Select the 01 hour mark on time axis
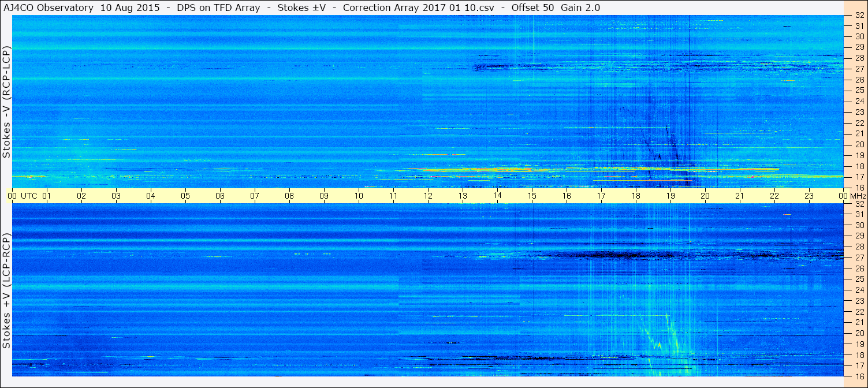 [47, 196]
